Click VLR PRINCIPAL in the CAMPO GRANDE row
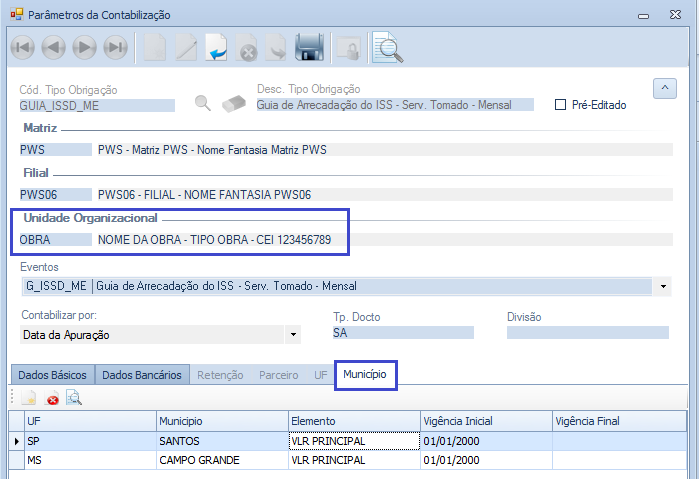The image size is (699, 479). coord(354,460)
